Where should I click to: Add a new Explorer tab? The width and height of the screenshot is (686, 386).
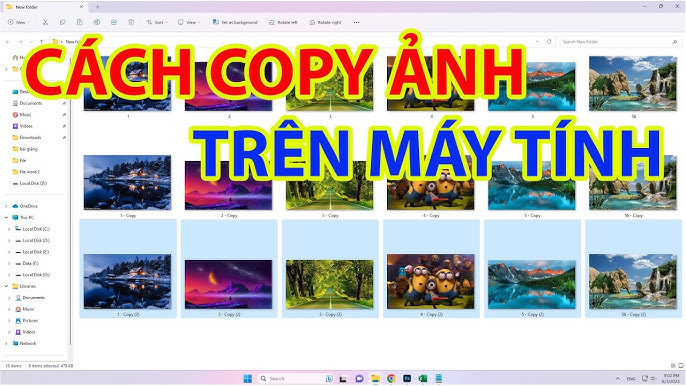(x=98, y=7)
